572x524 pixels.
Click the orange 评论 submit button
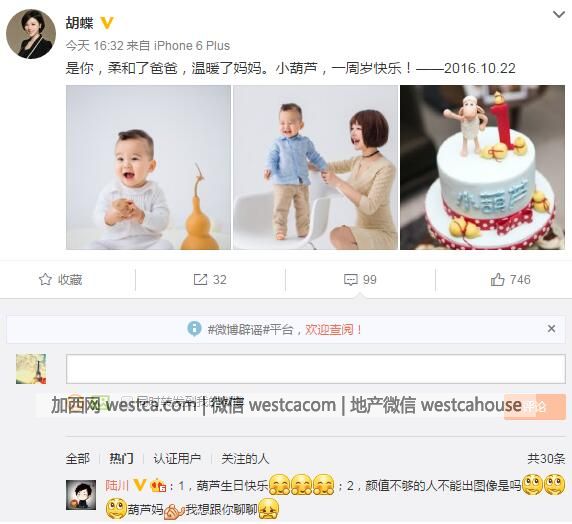tap(535, 407)
